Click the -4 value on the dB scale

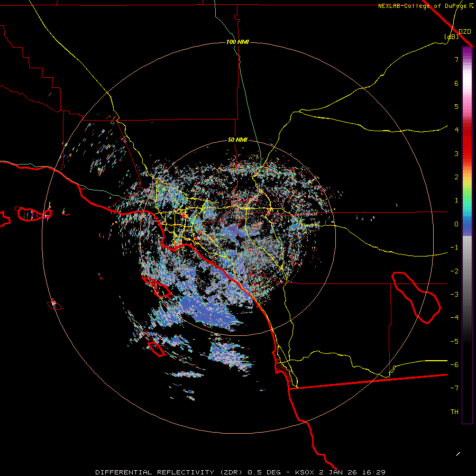point(454,318)
